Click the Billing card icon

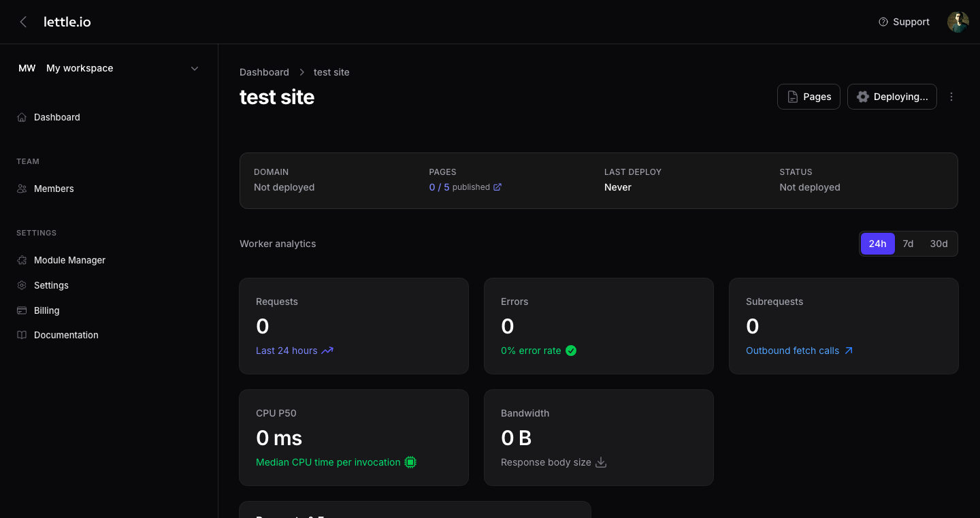[x=22, y=310]
